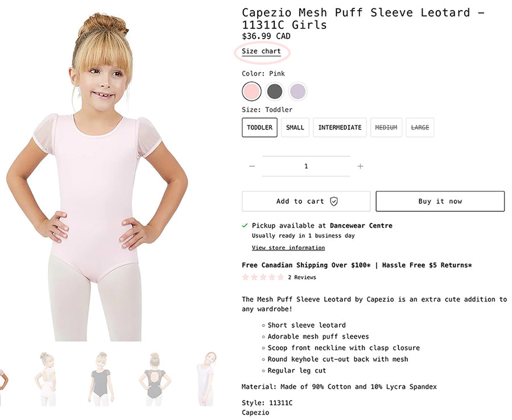Select the Pink color swatch
Image resolution: width=512 pixels, height=420 pixels.
pyautogui.click(x=251, y=91)
